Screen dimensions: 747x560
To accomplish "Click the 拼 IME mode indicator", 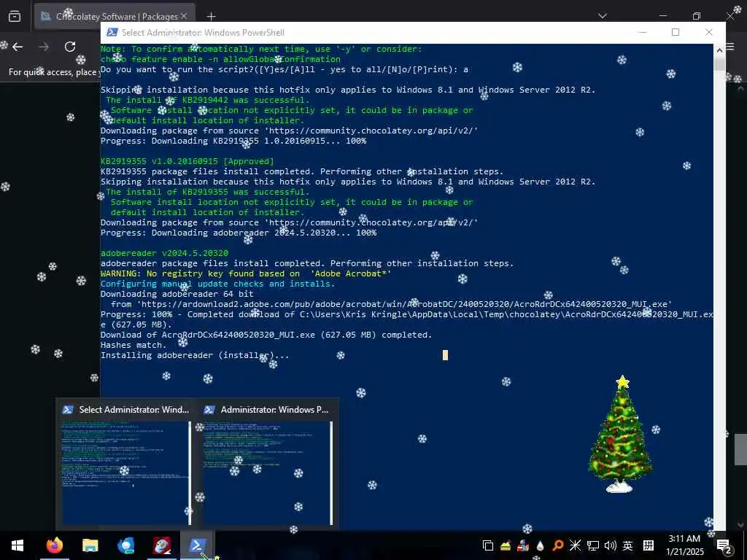I will click(x=649, y=545).
